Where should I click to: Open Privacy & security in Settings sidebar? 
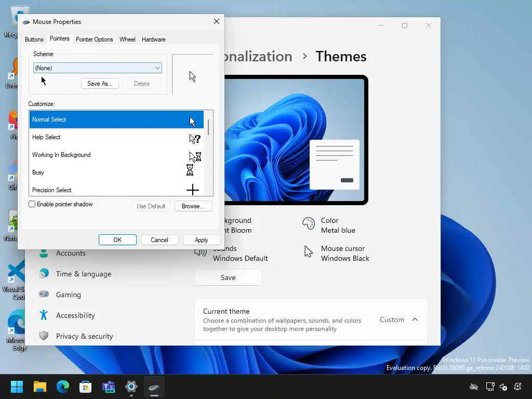[x=84, y=336]
